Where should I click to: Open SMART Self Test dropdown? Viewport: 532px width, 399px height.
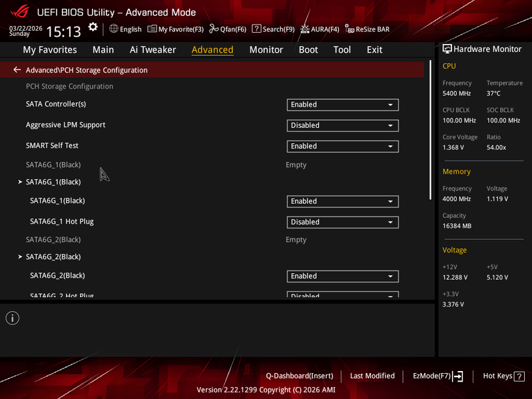click(342, 147)
